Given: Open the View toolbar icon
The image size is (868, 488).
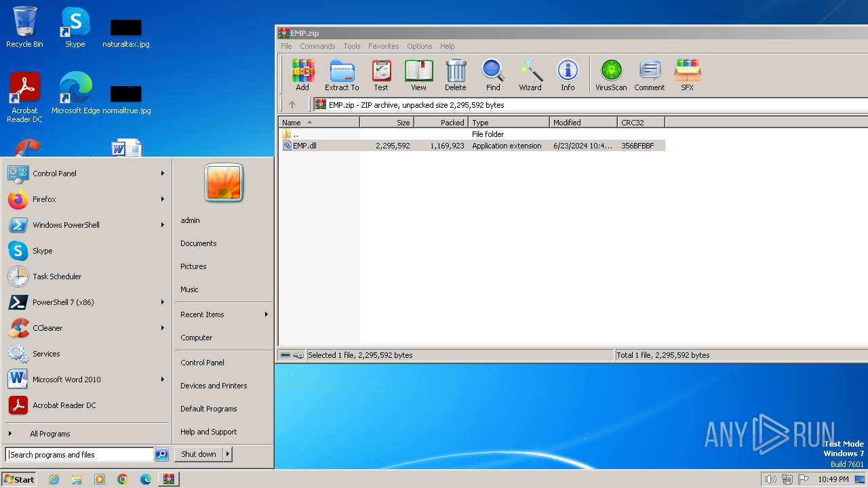Looking at the screenshot, I should click(418, 75).
